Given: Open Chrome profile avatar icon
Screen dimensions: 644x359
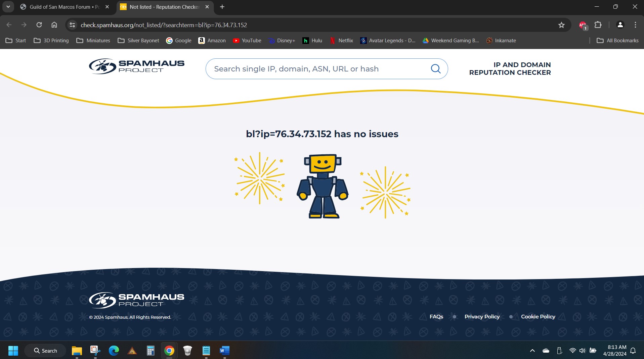Looking at the screenshot, I should tap(620, 25).
